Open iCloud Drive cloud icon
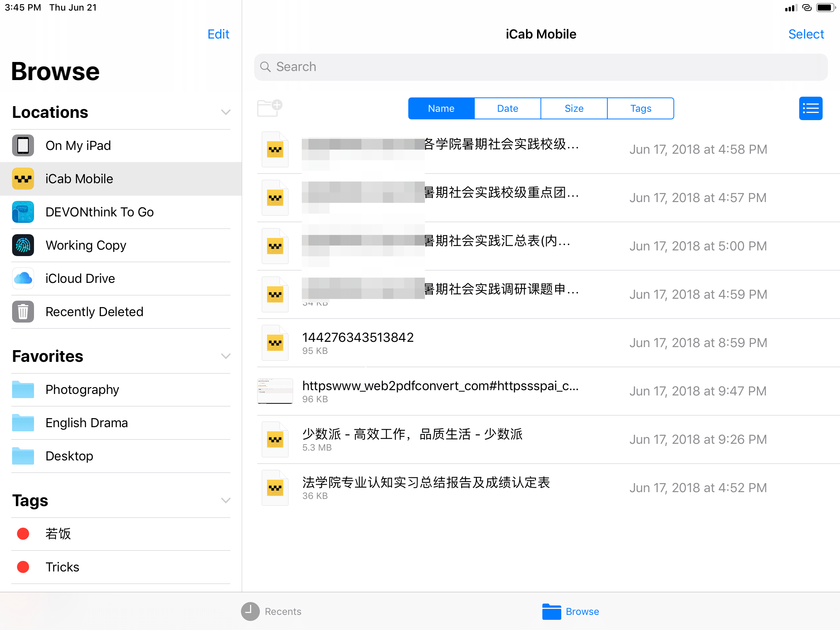The width and height of the screenshot is (840, 630). point(23,278)
